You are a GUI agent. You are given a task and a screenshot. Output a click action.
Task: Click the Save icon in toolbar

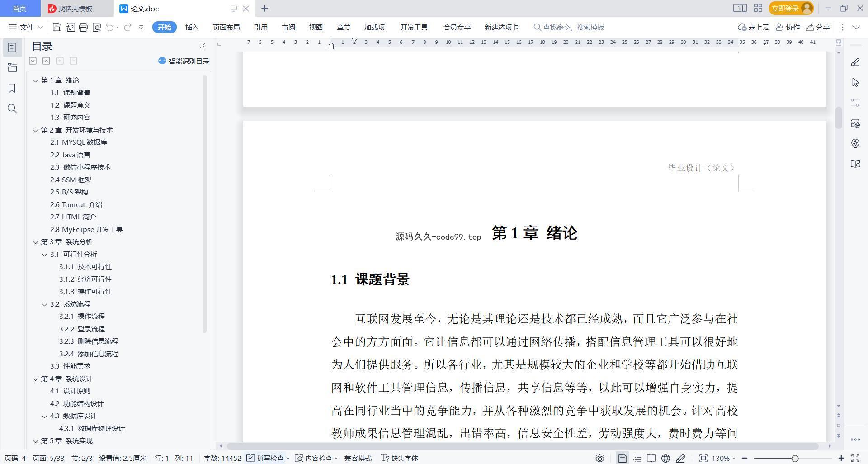coord(57,27)
